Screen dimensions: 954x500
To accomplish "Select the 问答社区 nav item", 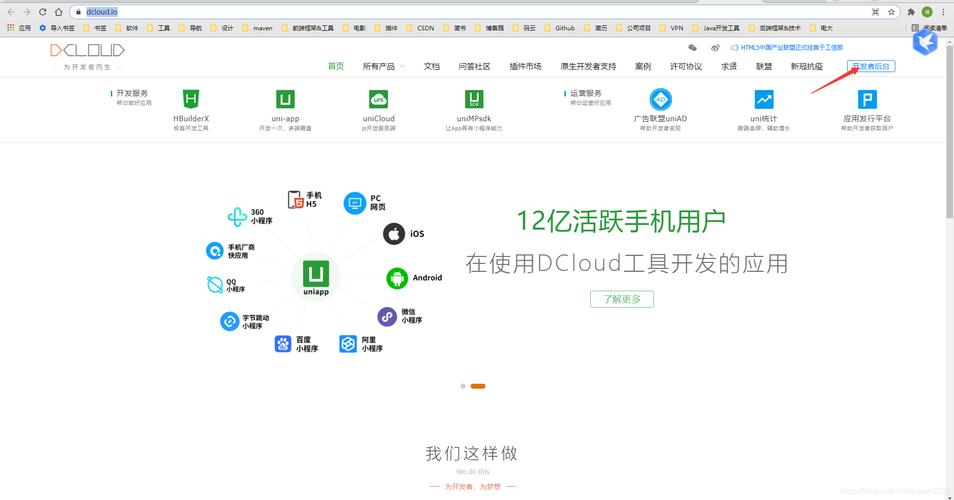I will (474, 66).
